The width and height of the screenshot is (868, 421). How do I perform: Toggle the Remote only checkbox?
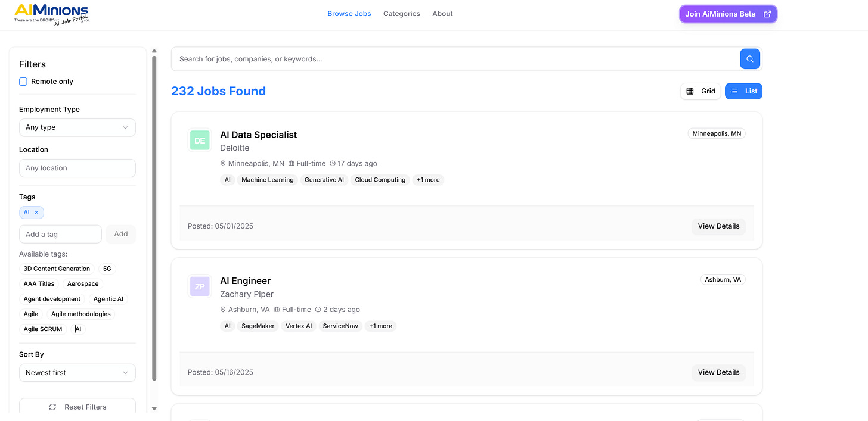tap(23, 82)
